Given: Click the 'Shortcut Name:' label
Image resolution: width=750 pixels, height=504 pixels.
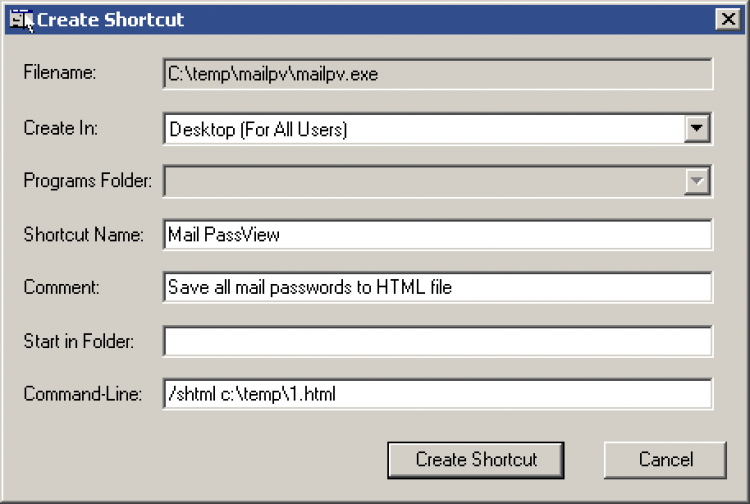Looking at the screenshot, I should (x=84, y=235).
